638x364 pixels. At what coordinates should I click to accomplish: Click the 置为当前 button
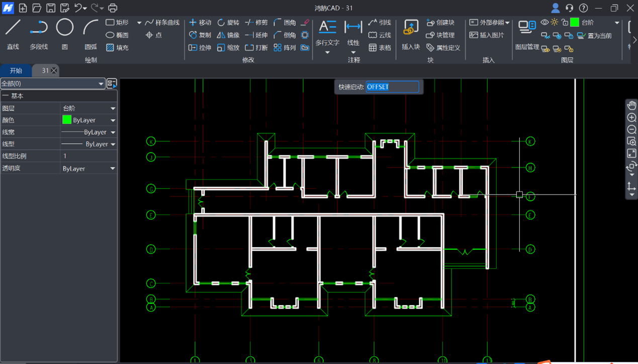click(594, 36)
